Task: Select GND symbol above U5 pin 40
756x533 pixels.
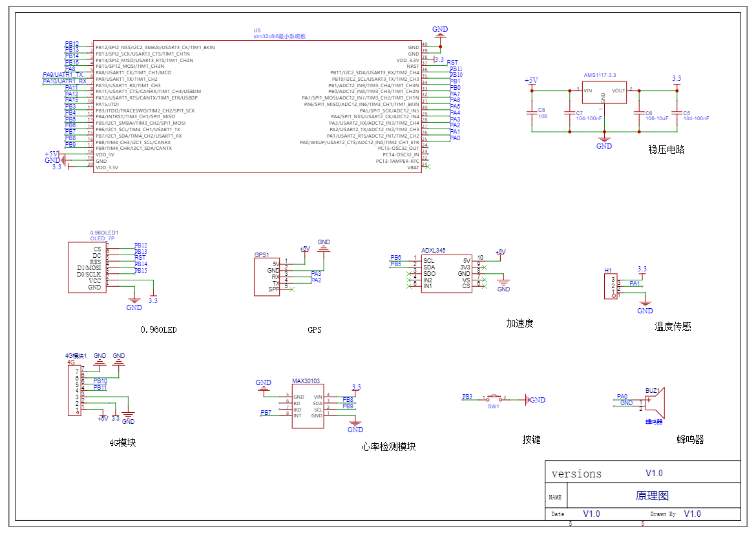Action: [440, 32]
